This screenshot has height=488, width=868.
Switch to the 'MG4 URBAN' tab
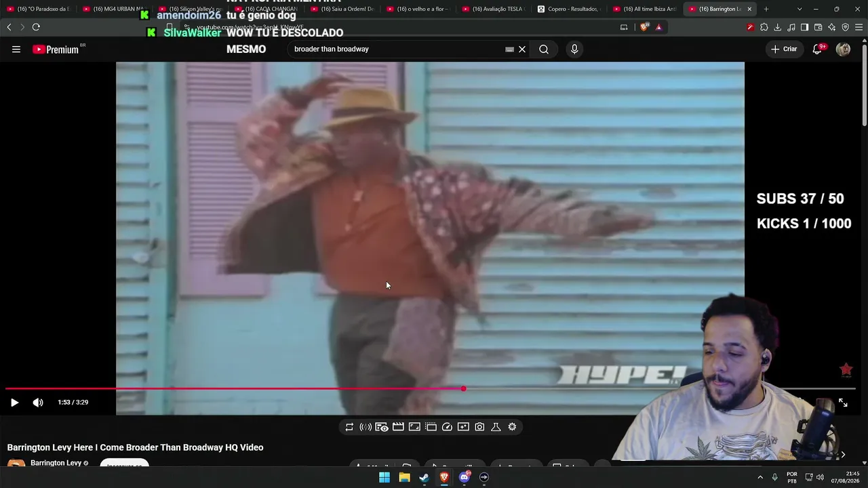click(x=114, y=9)
